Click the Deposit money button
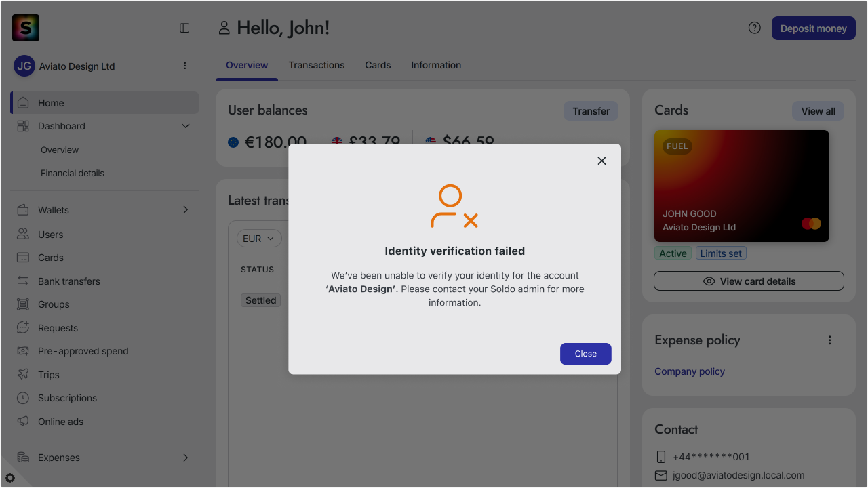The height and width of the screenshot is (488, 868). [x=814, y=28]
